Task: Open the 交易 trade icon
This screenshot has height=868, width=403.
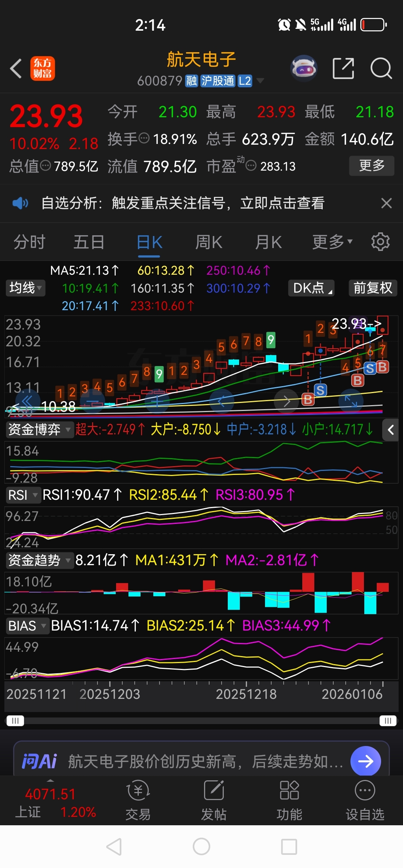Action: click(x=138, y=800)
